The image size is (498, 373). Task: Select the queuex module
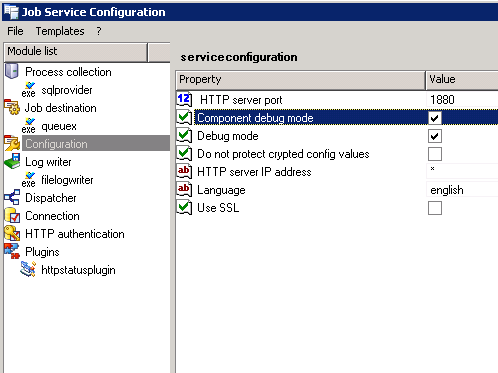point(59,126)
